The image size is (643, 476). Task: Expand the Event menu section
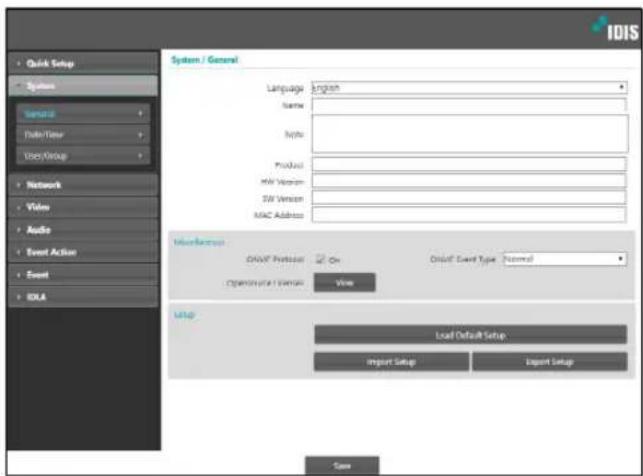83,275
